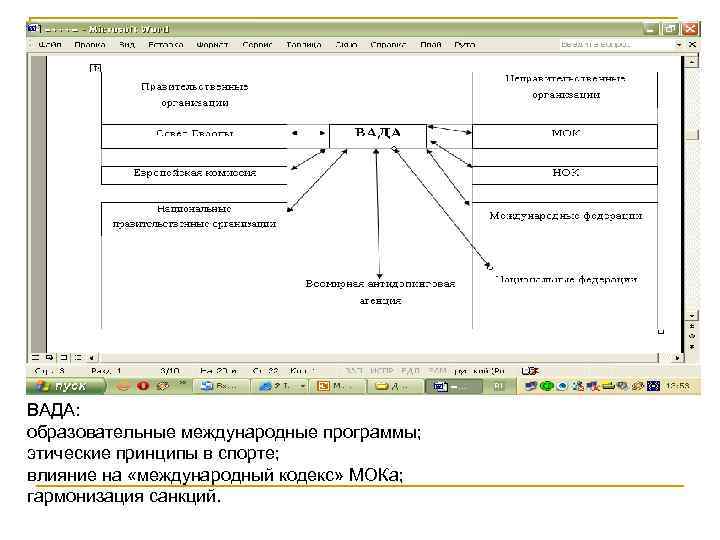Switch to Outline view icon
The image size is (720, 540).
(78, 357)
